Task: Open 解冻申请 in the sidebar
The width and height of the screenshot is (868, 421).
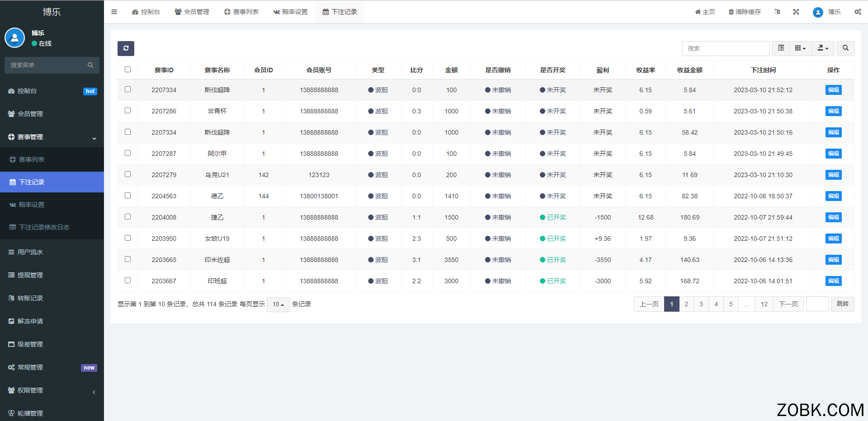Action: click(x=52, y=321)
